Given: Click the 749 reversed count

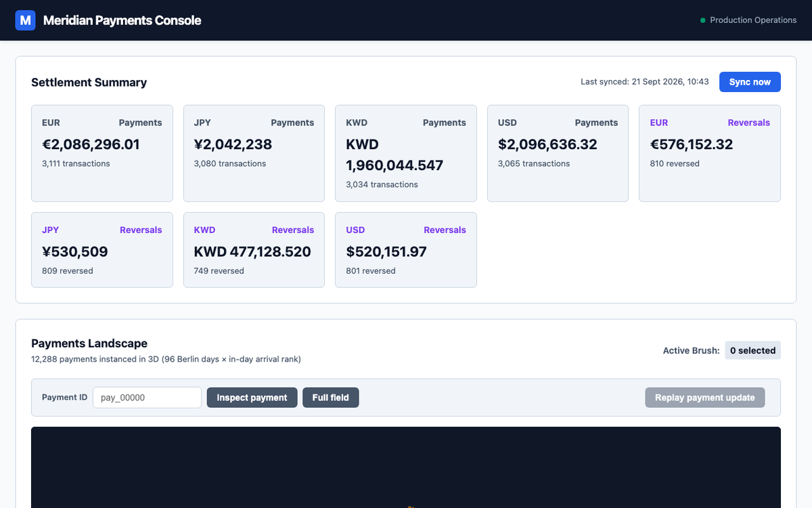Looking at the screenshot, I should pos(219,270).
